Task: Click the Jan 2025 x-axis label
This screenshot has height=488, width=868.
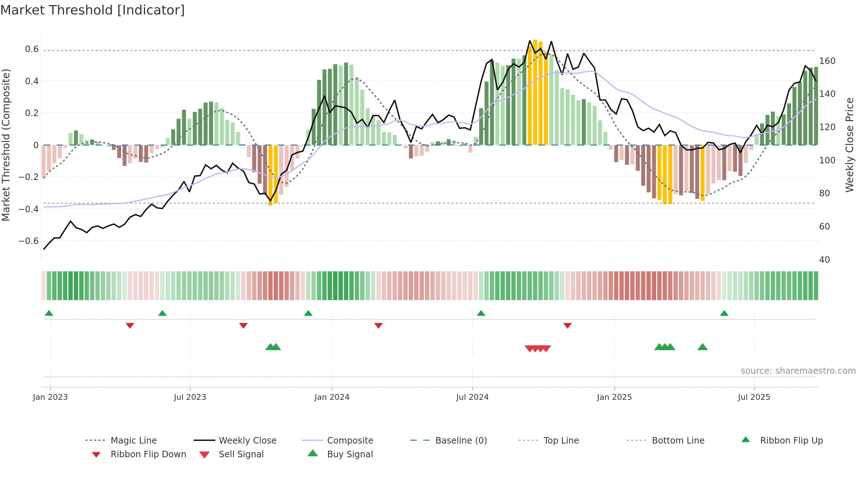Action: tap(614, 397)
